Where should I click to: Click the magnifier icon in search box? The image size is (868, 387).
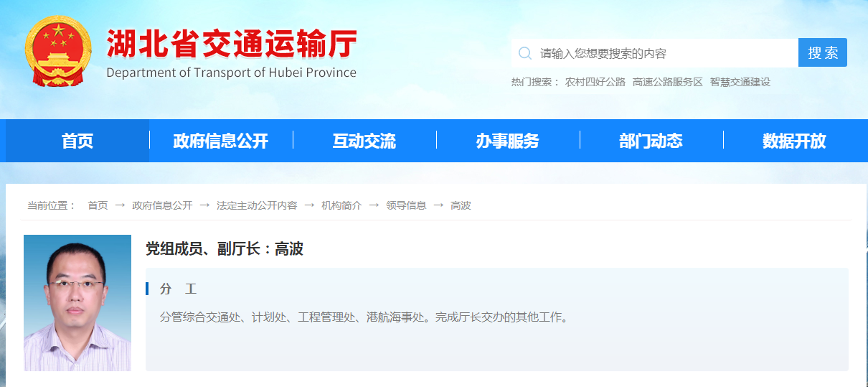(525, 53)
